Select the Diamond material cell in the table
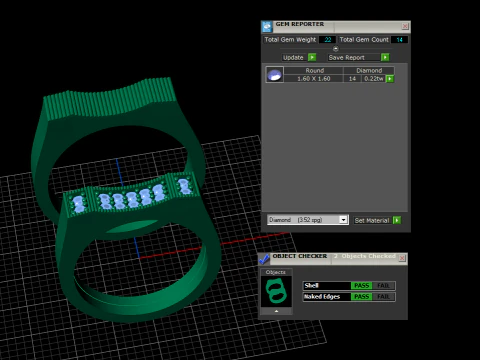The image size is (480, 360). point(369,70)
